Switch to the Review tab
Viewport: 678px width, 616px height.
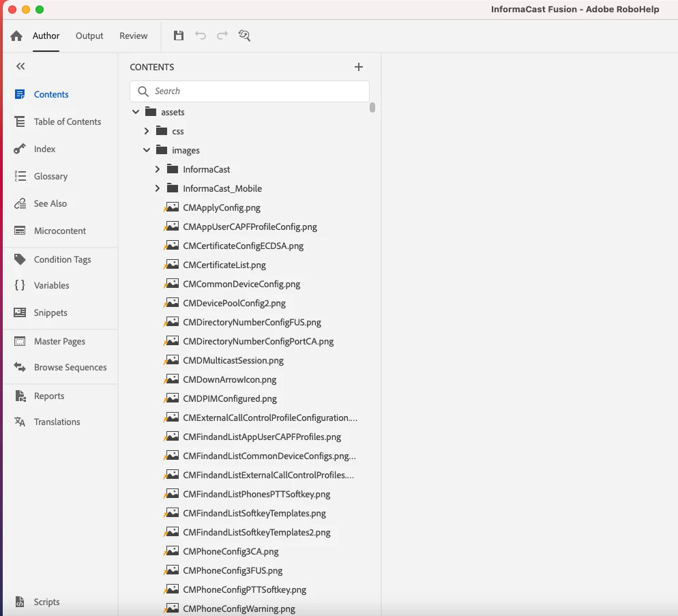pos(134,36)
